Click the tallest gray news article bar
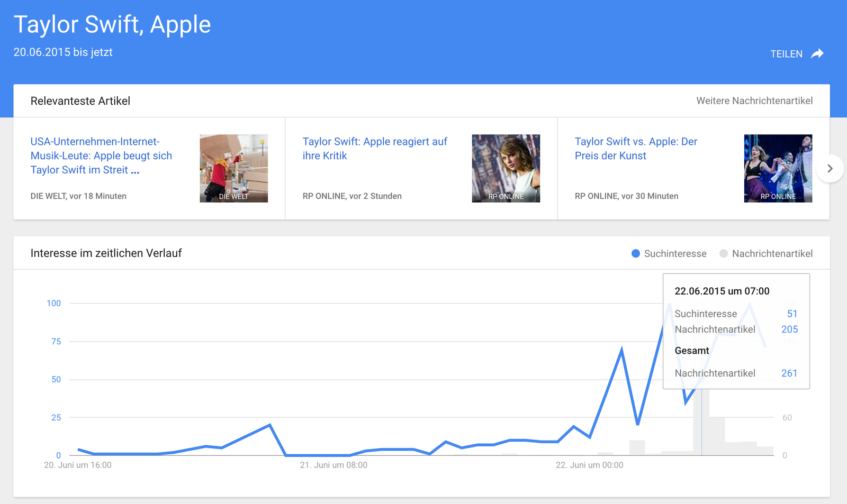 click(701, 423)
